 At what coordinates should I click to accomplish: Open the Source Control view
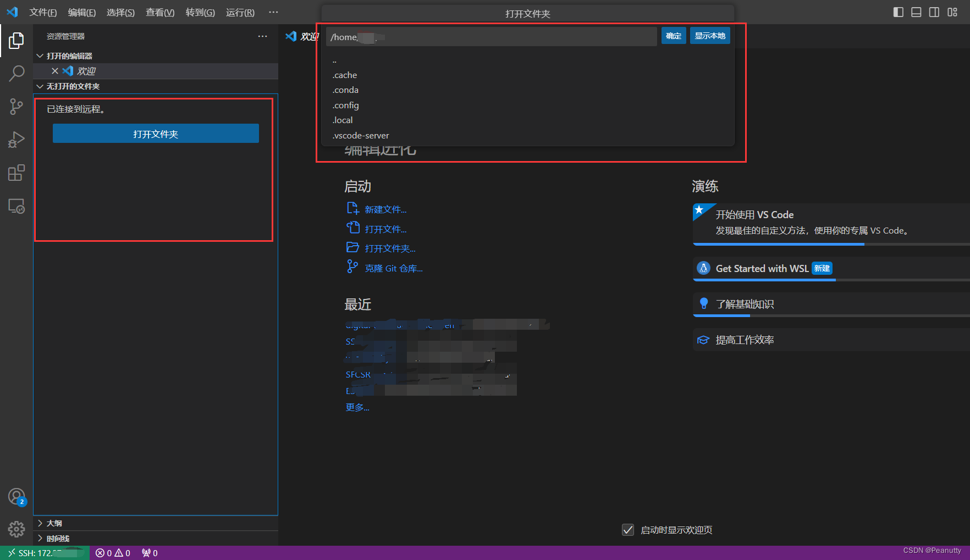tap(16, 107)
